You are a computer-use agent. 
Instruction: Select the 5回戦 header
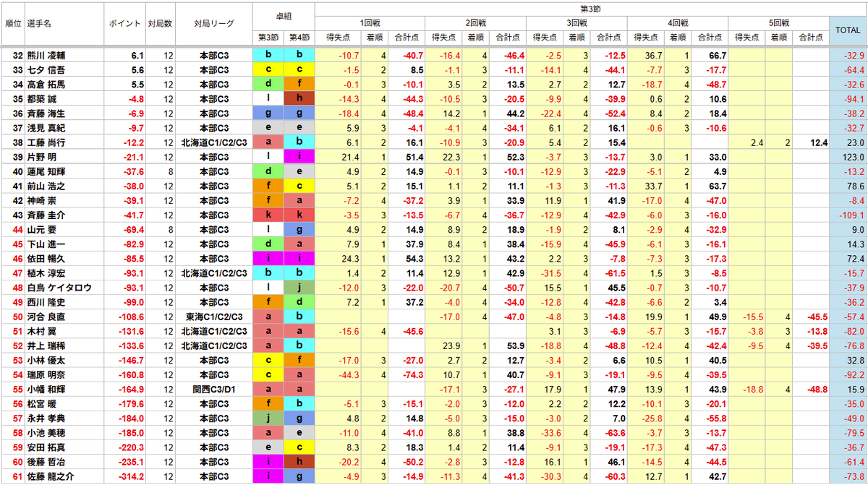pos(779,24)
